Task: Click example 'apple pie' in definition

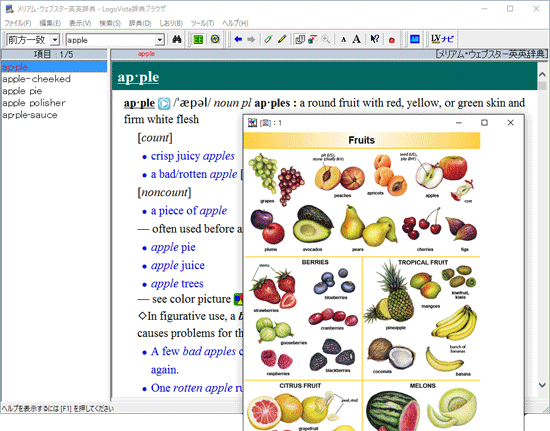Action: [x=173, y=247]
